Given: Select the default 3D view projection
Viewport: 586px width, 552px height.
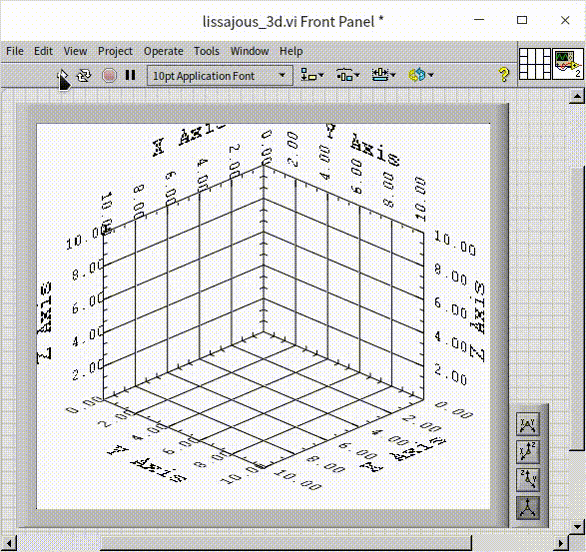Looking at the screenshot, I should click(x=528, y=508).
